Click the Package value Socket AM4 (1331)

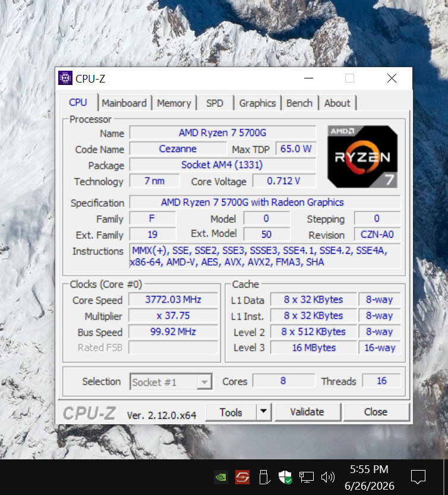tap(223, 165)
